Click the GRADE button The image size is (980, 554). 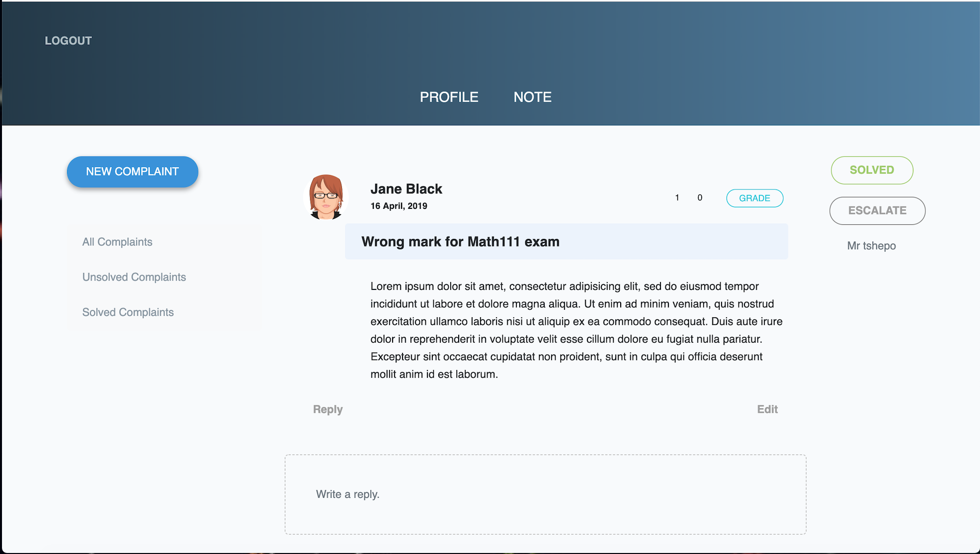click(x=754, y=198)
